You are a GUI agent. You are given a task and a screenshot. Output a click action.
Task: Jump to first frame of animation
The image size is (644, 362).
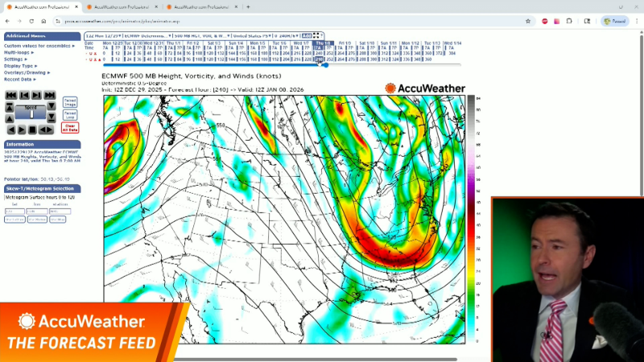coord(10,95)
